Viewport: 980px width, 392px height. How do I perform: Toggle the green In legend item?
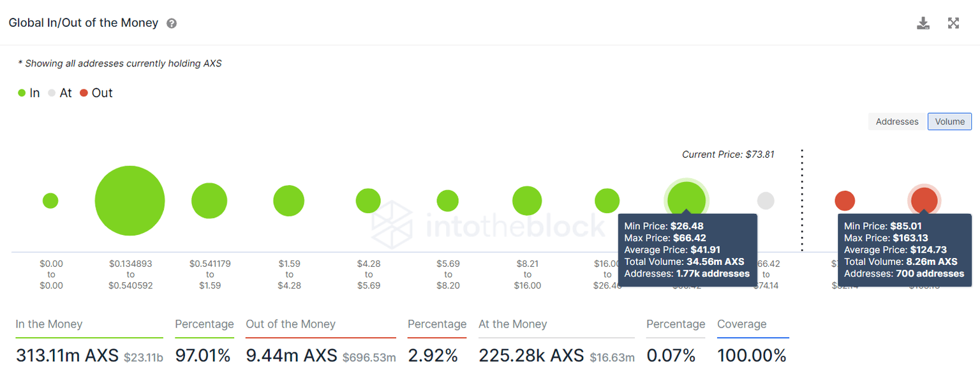[x=29, y=93]
